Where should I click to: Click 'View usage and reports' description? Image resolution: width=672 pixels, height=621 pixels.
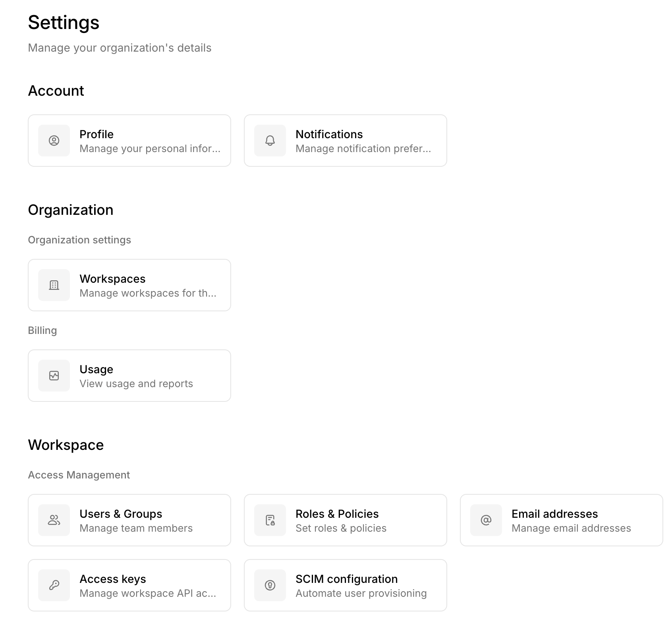[136, 384]
